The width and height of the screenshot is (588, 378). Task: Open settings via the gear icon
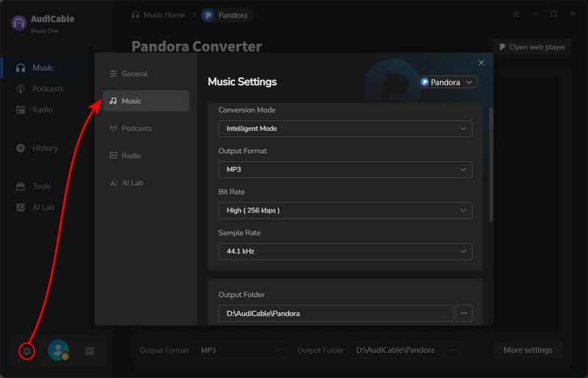point(26,351)
